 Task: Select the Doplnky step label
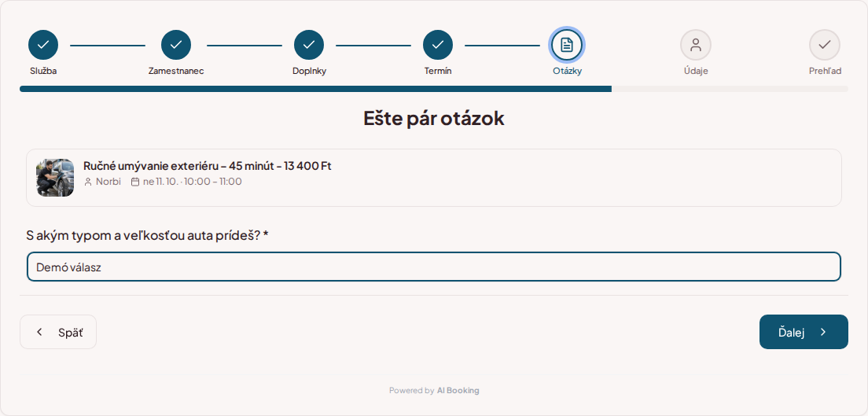pos(309,71)
